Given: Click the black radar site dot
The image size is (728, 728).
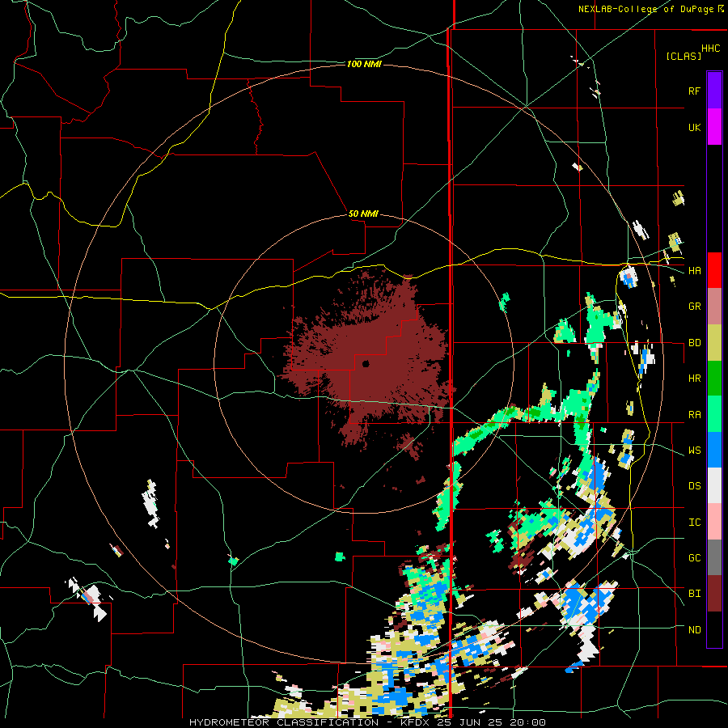Looking at the screenshot, I should click(366, 363).
